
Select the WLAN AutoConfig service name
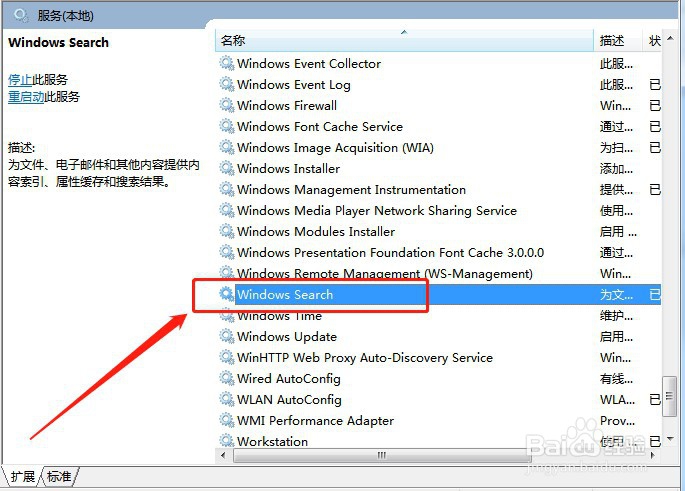tap(289, 399)
